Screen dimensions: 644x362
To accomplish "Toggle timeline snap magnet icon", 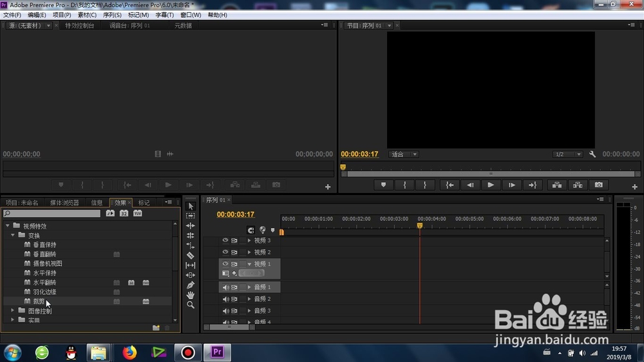I will click(251, 230).
